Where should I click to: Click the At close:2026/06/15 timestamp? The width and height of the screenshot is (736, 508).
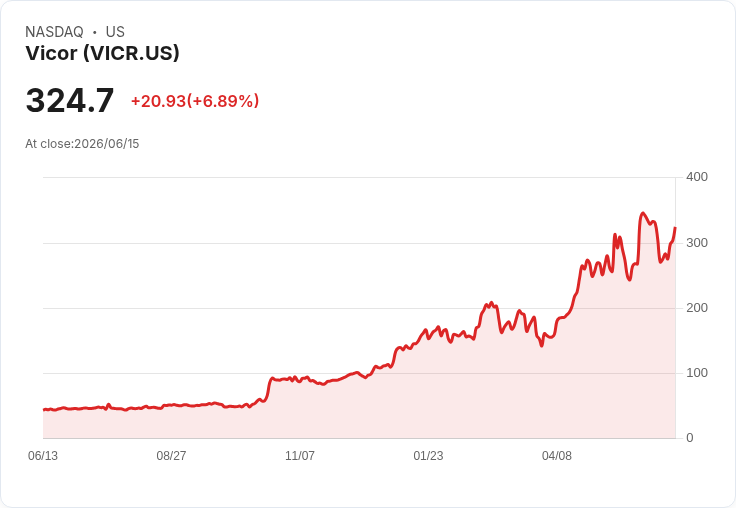82,144
